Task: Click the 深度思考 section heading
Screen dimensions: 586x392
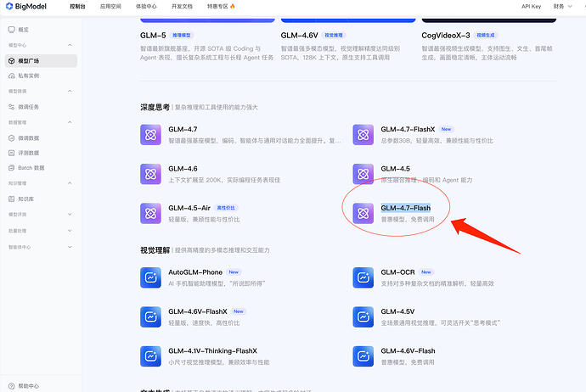Action: click(155, 107)
